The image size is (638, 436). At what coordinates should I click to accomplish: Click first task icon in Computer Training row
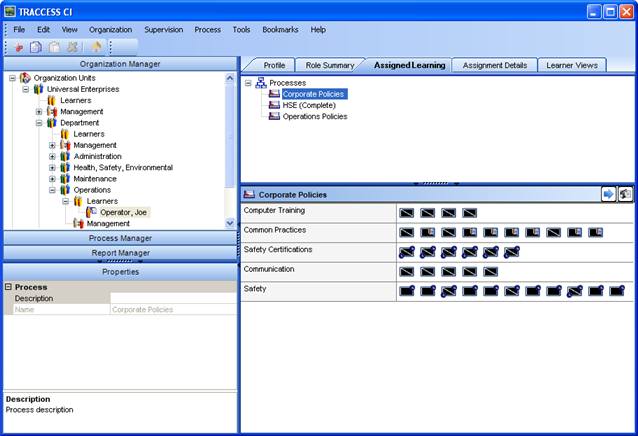pos(406,213)
